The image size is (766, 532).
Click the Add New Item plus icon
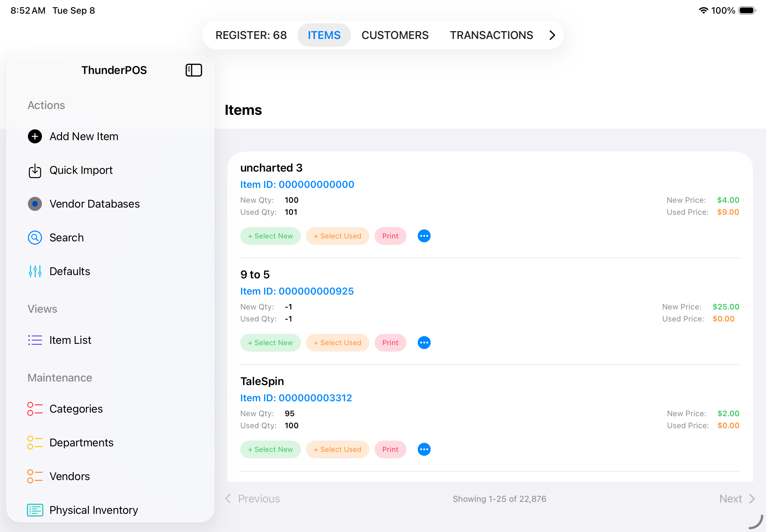click(35, 136)
